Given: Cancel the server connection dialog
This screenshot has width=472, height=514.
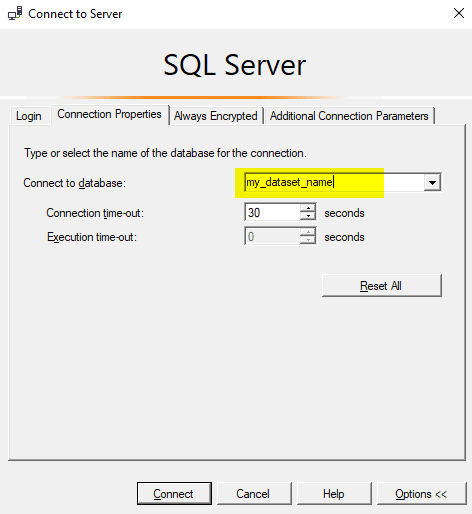Looking at the screenshot, I should (x=254, y=494).
